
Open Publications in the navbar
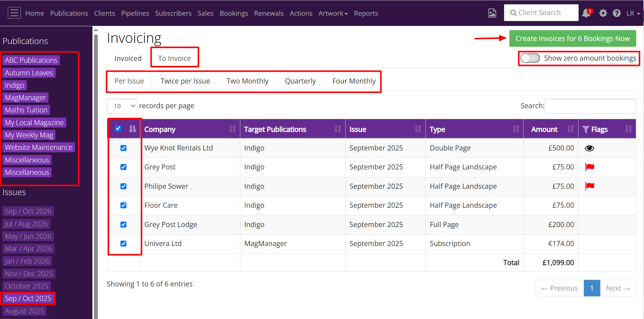69,13
